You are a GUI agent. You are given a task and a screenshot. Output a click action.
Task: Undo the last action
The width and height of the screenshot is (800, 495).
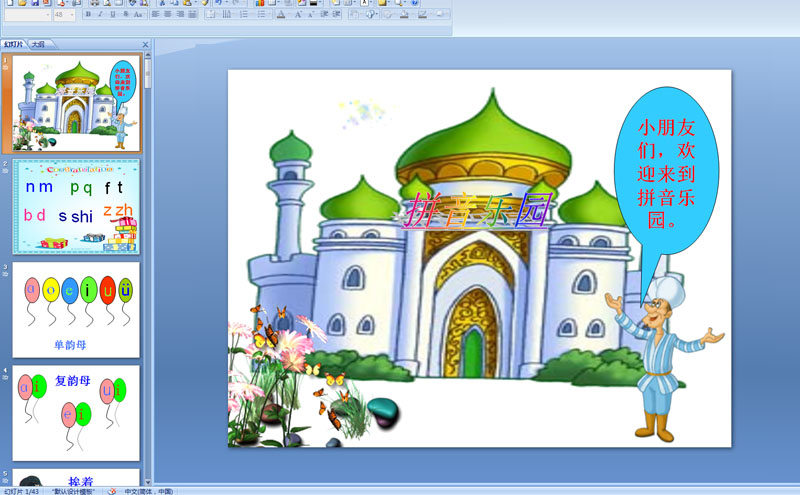pos(218,3)
